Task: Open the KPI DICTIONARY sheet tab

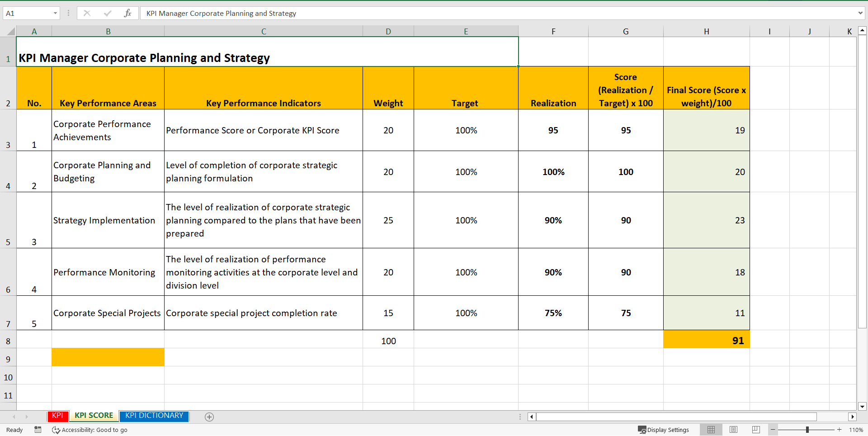Action: pos(154,416)
